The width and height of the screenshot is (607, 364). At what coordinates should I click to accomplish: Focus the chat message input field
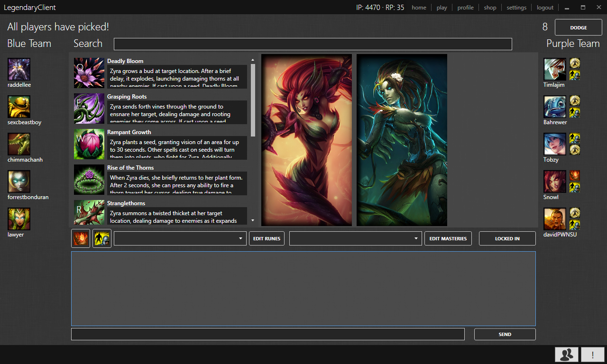click(x=268, y=334)
